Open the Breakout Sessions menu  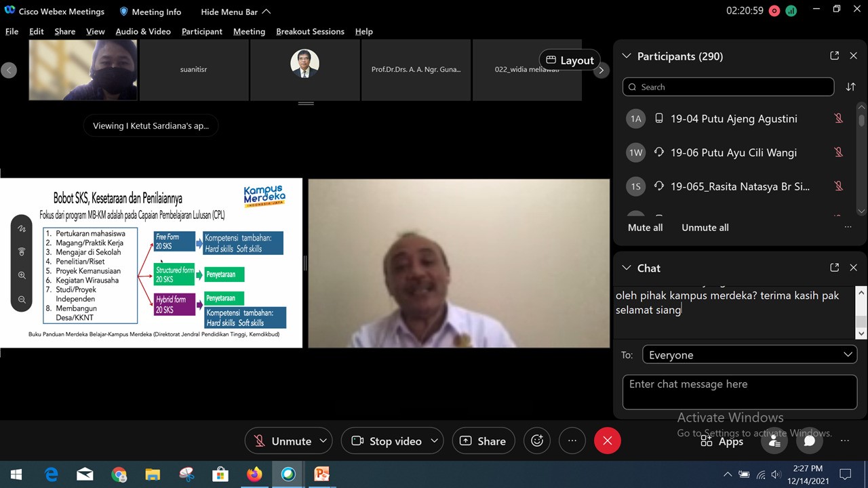tap(310, 31)
